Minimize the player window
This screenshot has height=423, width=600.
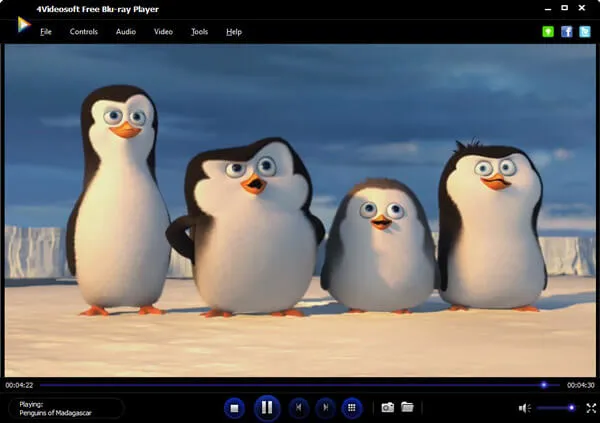tap(548, 8)
